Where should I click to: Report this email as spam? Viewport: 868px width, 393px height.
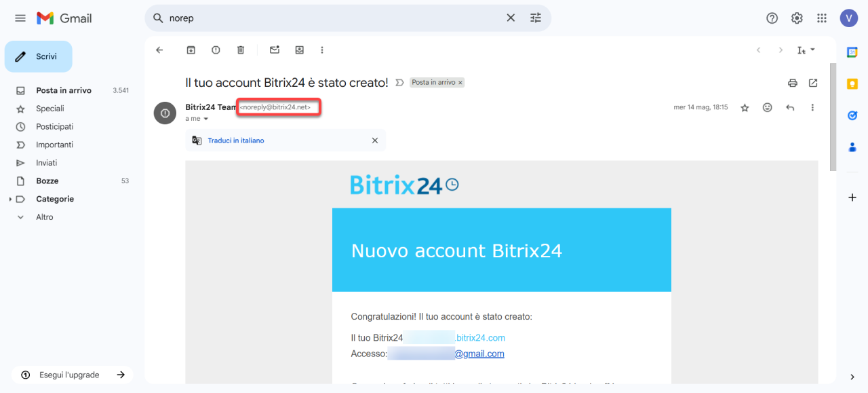(216, 50)
